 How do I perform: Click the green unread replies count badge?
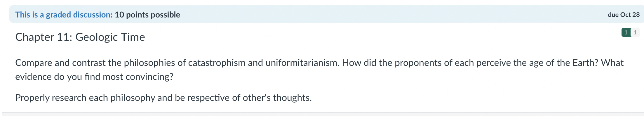(626, 32)
